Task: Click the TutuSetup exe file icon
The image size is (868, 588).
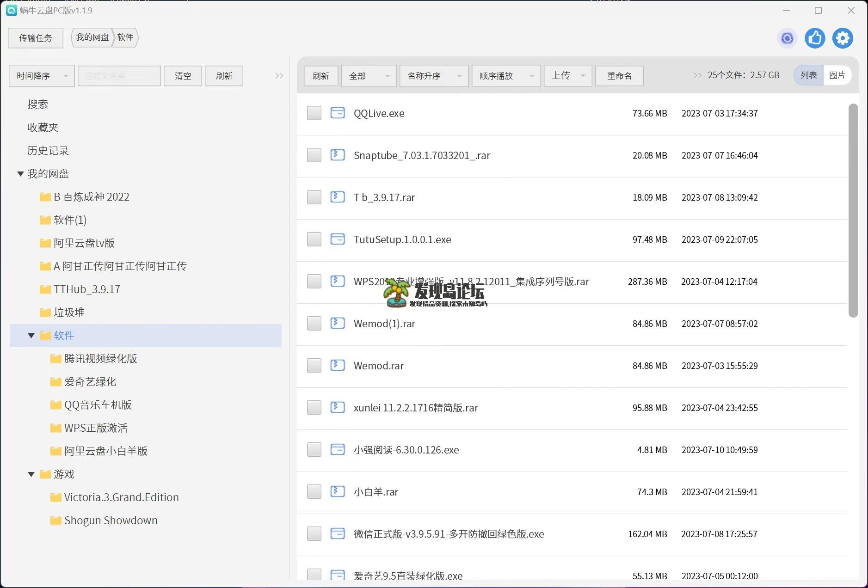Action: pos(338,239)
